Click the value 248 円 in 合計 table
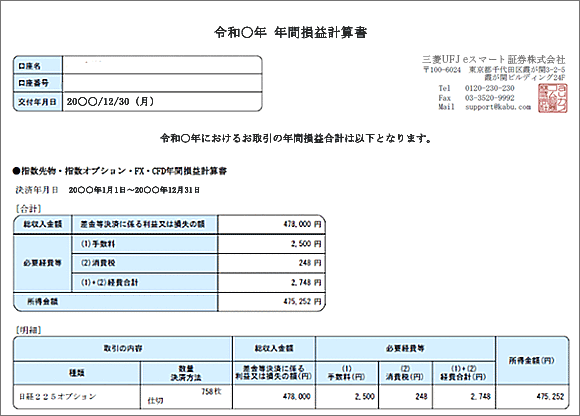Screen dimensions: 580x416 coord(310,263)
